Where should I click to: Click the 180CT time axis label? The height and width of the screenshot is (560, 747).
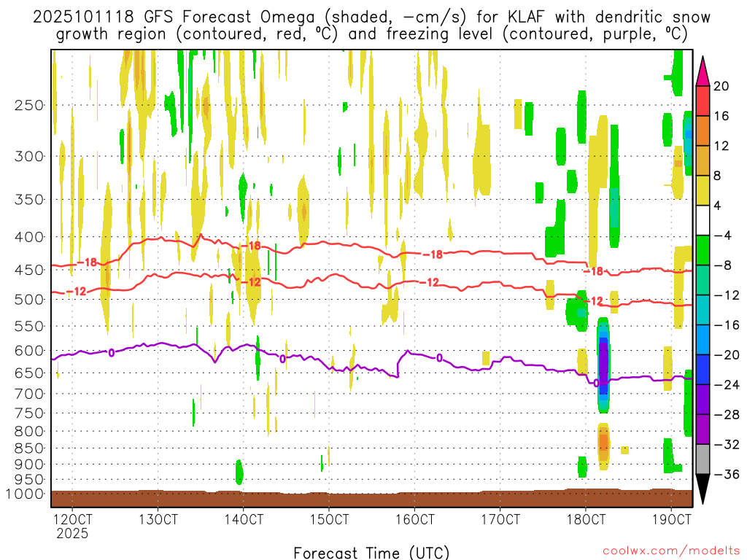pos(586,518)
